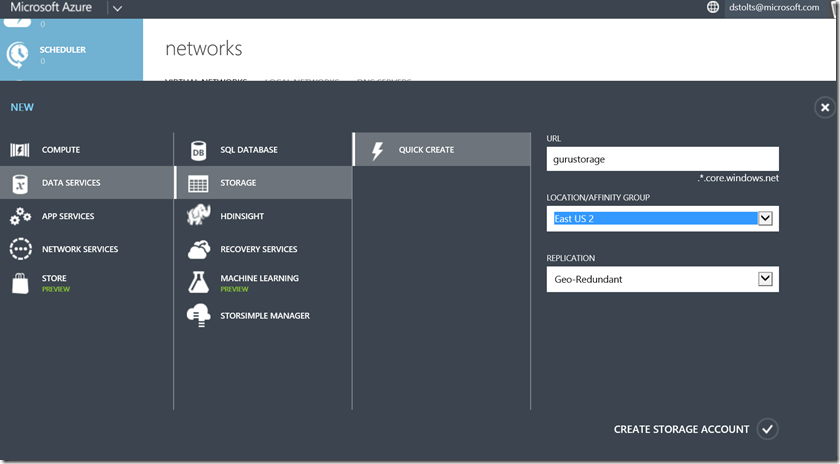Image resolution: width=840 pixels, height=464 pixels.
Task: Click the Compute barcode icon
Action: (x=20, y=150)
